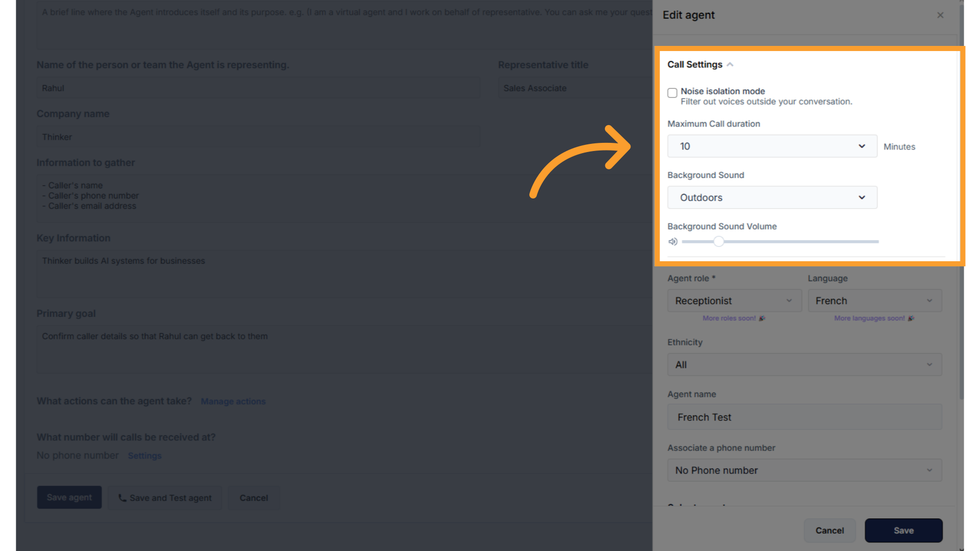Viewport: 980px width, 551px height.
Task: Click the speaker volume icon
Action: pyautogui.click(x=673, y=242)
